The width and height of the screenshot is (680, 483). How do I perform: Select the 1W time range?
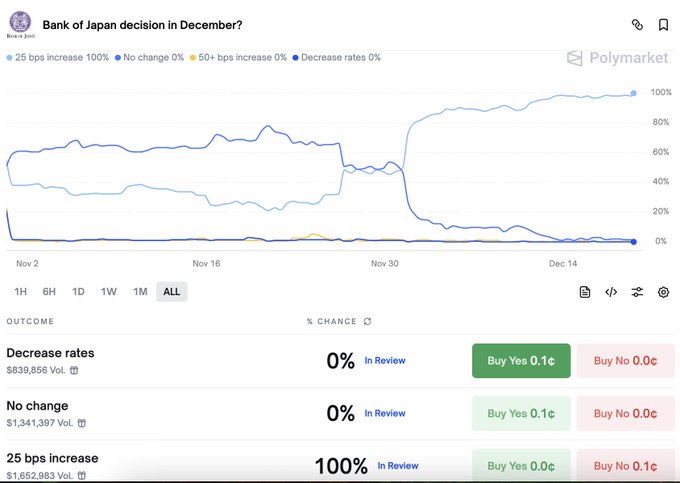click(109, 292)
